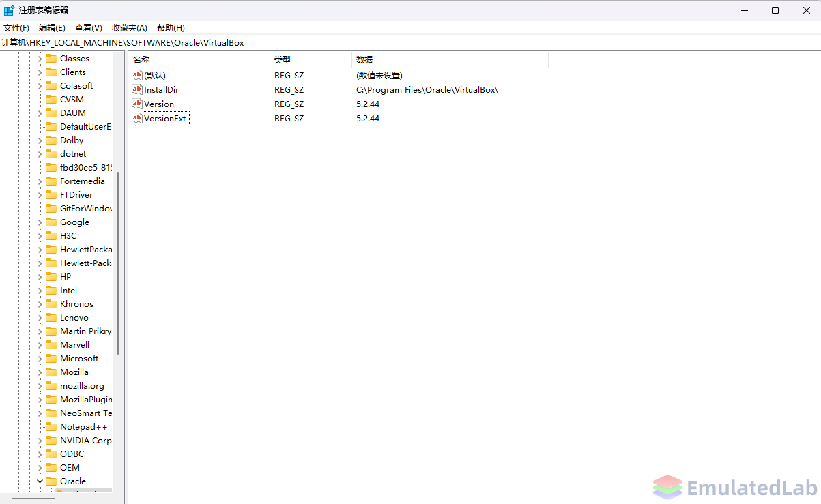The height and width of the screenshot is (504, 821).
Task: Open the 编辑(E) menu
Action: click(x=52, y=27)
